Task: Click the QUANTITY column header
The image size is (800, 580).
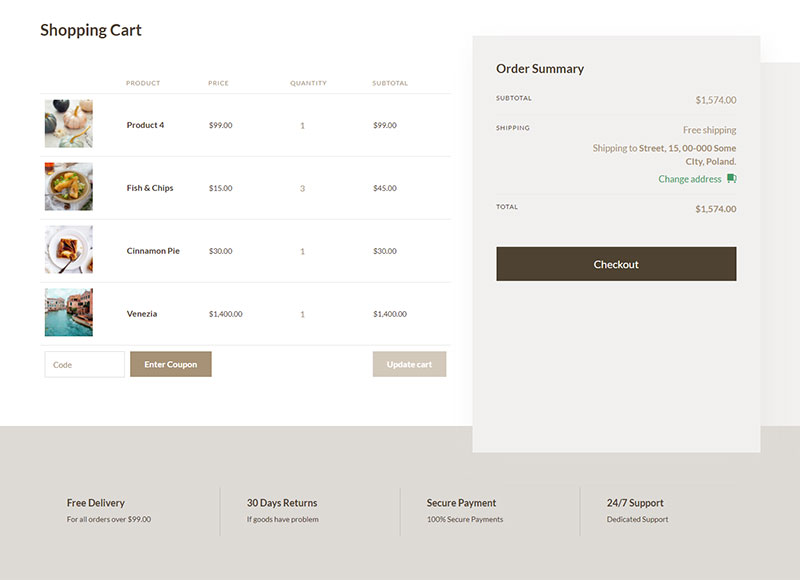Action: point(308,83)
